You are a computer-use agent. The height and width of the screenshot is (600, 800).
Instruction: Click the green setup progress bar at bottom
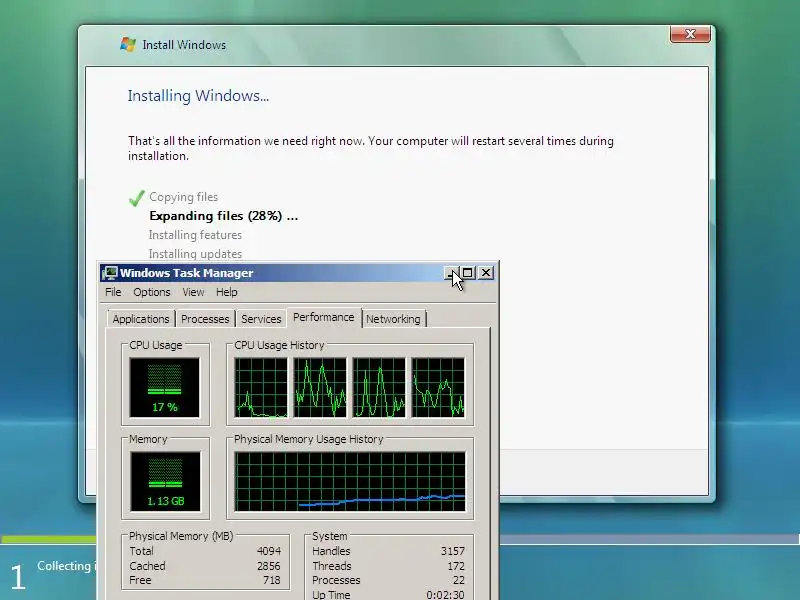coord(48,539)
